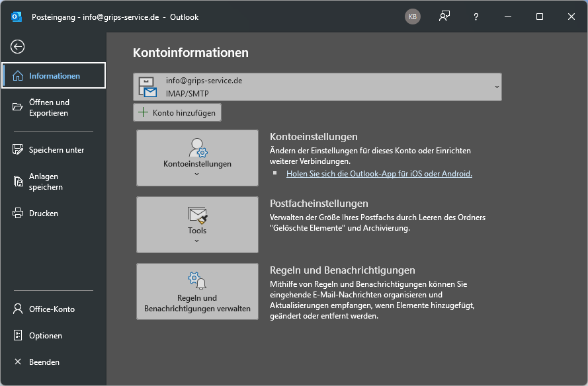Click the account chevron arrow
The height and width of the screenshot is (386, 588).
tap(497, 87)
